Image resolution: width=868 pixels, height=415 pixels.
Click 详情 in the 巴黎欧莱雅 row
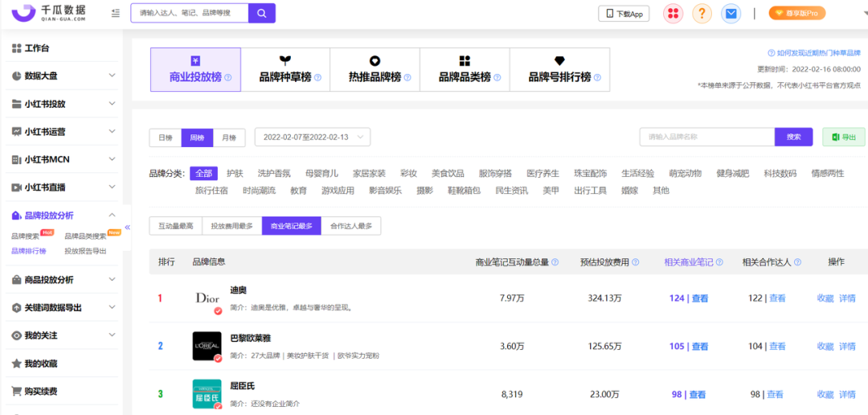tap(848, 347)
